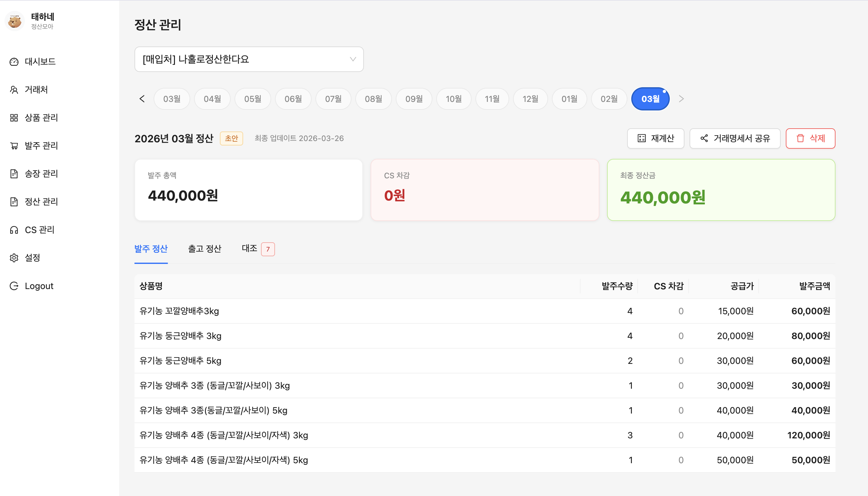868x496 pixels.
Task: Click the 거래명세서 공유 share button
Action: tap(735, 138)
